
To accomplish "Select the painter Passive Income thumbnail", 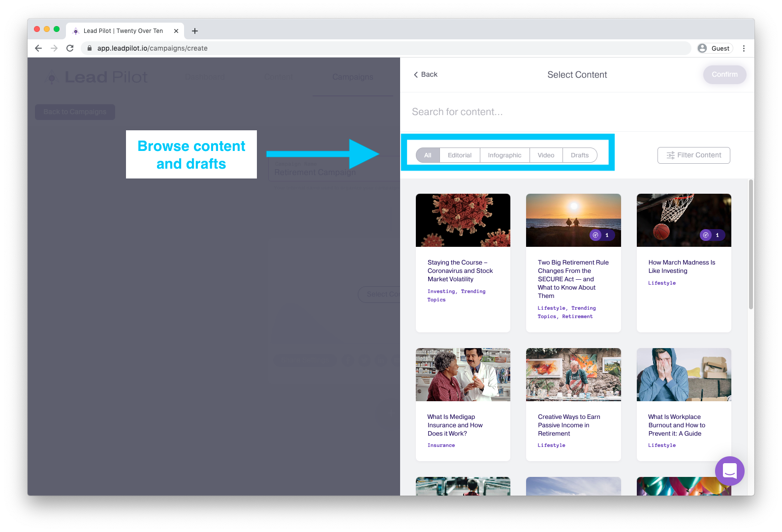I will [x=573, y=375].
